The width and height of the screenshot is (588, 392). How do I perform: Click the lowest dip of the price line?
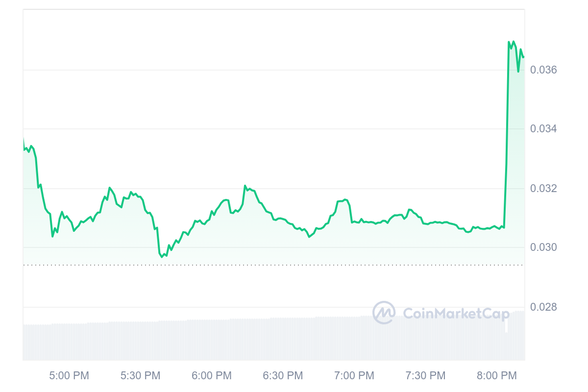coord(161,257)
